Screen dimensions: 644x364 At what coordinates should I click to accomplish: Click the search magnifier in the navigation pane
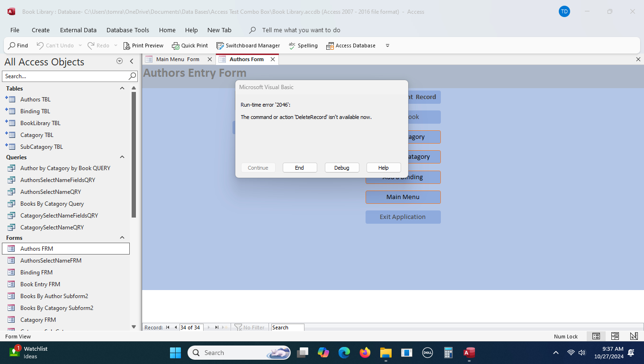pos(133,76)
